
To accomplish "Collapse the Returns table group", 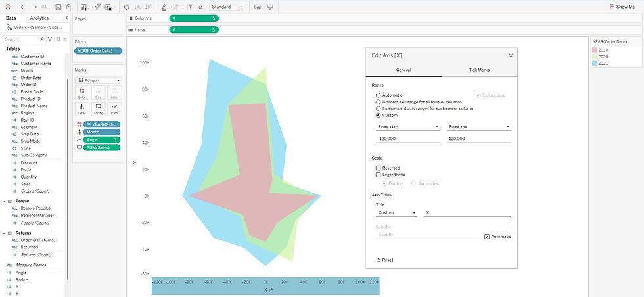I will [x=4, y=233].
